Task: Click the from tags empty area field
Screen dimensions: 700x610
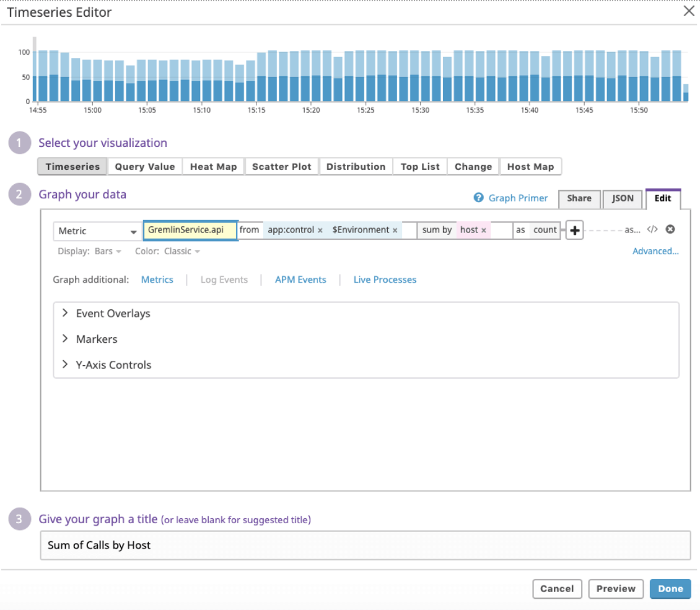Action: pyautogui.click(x=408, y=230)
